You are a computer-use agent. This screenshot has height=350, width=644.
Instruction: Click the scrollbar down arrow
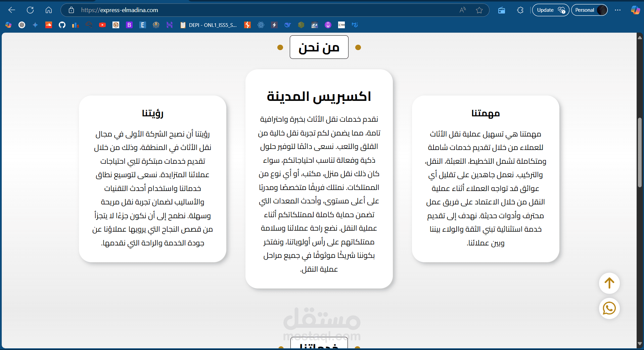(x=640, y=344)
